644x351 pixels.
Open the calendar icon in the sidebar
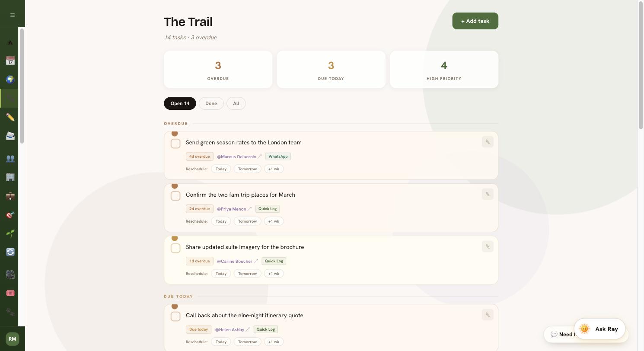point(10,61)
